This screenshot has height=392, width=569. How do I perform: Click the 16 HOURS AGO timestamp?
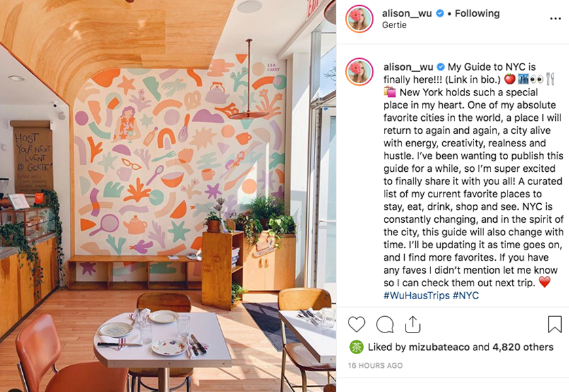[x=375, y=365]
